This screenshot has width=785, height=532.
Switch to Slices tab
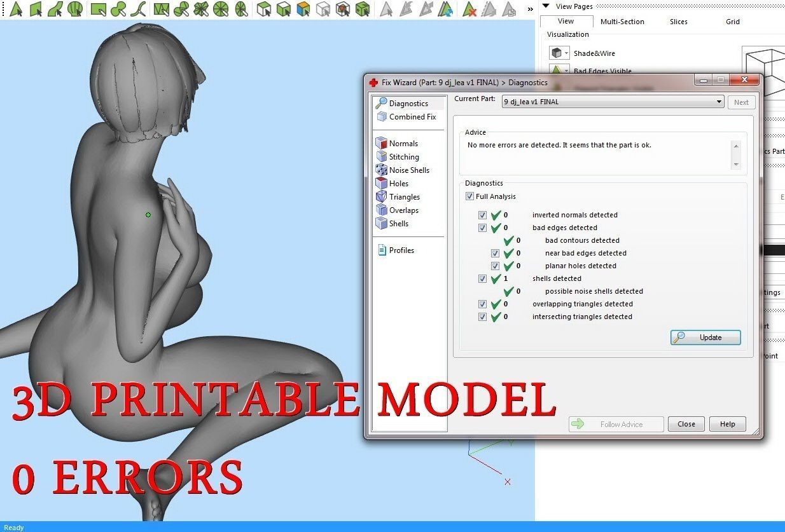pos(678,22)
